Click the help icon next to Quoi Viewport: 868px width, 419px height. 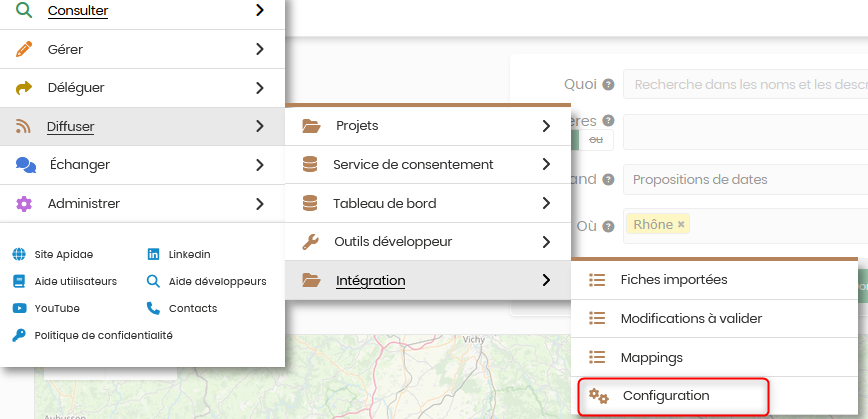[x=608, y=85]
